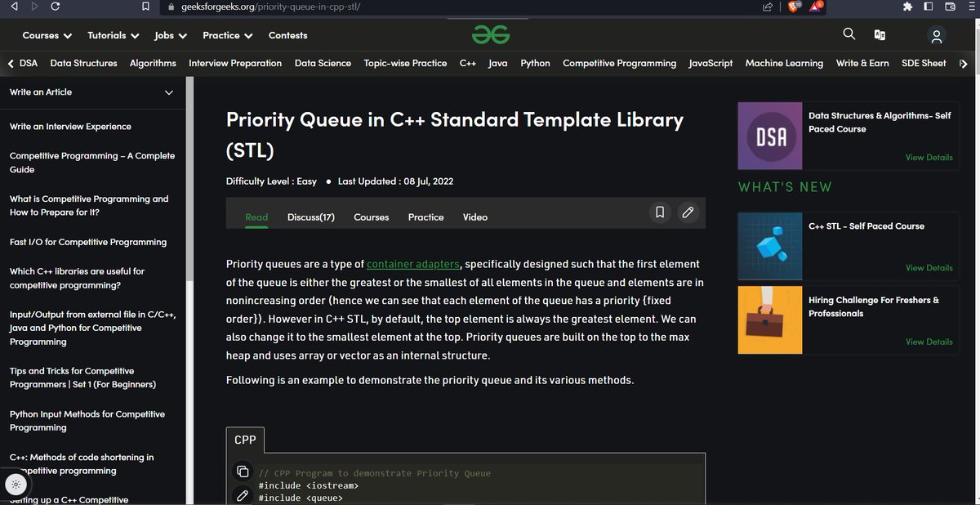Screen dimensions: 980x505
Task: Toggle the browser sidebar panel icon
Action: pos(929,7)
